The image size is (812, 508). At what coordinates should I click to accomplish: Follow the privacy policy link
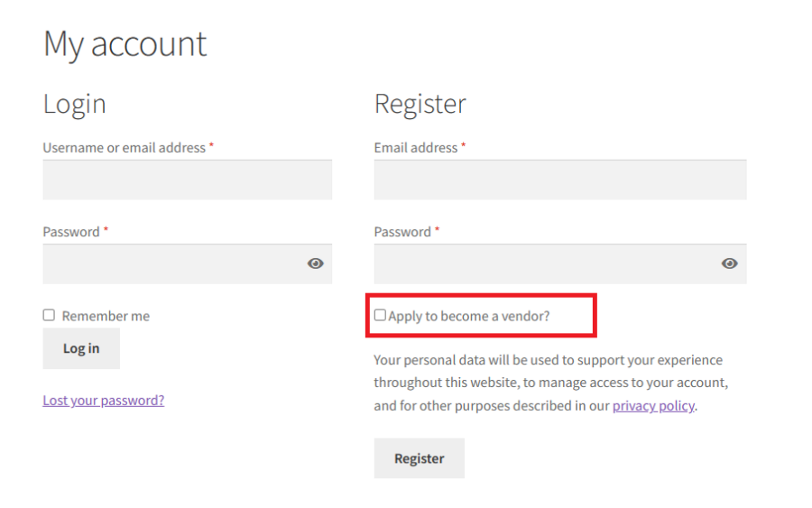pos(653,405)
